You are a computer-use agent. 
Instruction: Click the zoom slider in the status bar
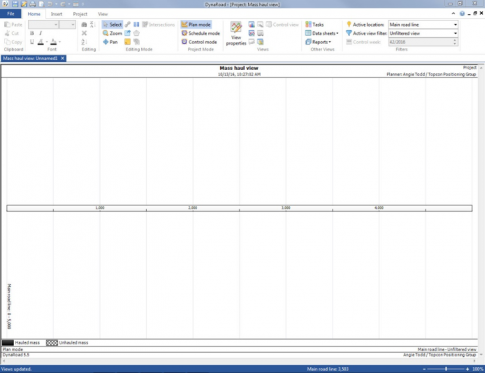[446, 369]
